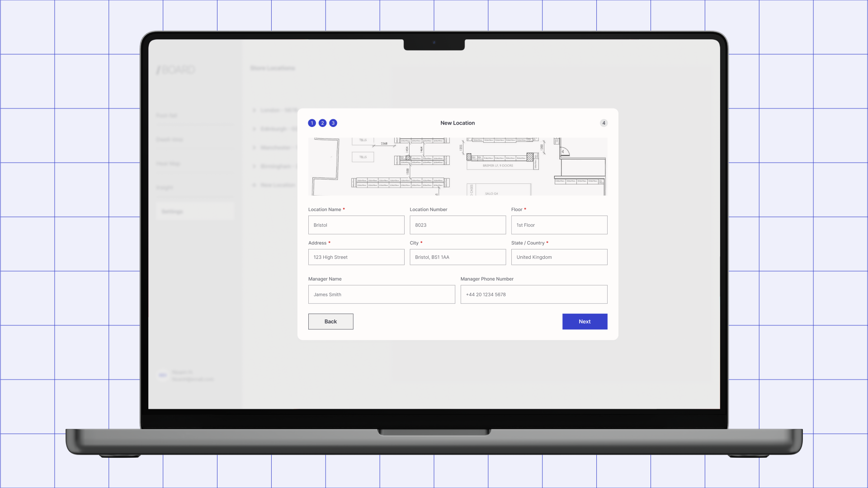
Task: Focus the Location Number field showing 8023
Action: pyautogui.click(x=458, y=225)
